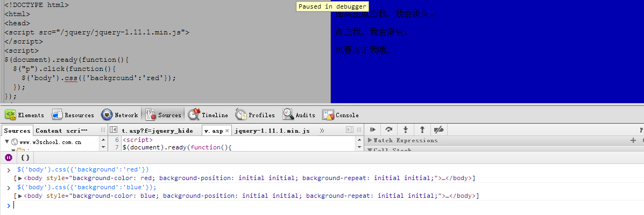The image size is (644, 215).
Task: Collapse www.w3school.com.cn tree node
Action: (6, 142)
